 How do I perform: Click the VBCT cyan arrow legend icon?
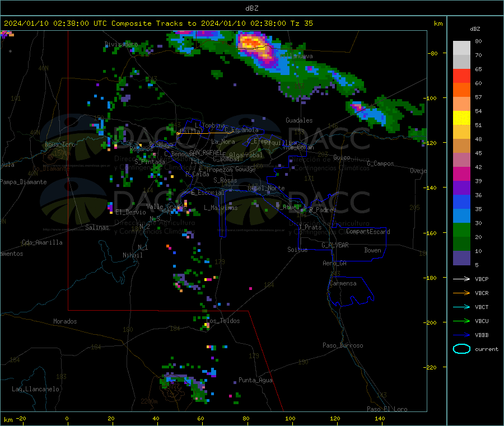pyautogui.click(x=461, y=307)
